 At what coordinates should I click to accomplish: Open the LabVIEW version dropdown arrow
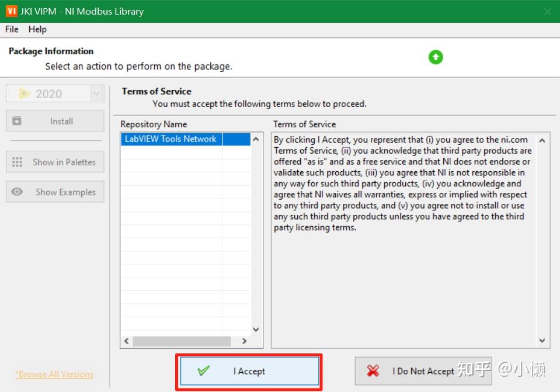click(96, 93)
